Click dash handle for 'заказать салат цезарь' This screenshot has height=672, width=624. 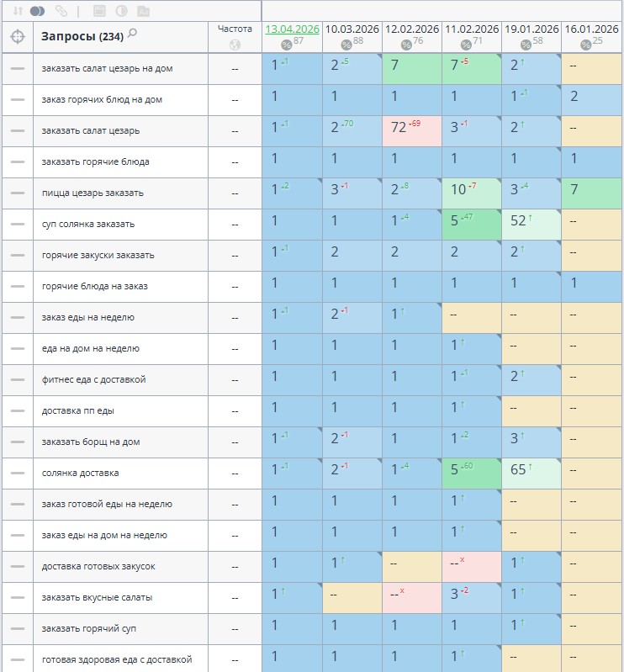click(18, 130)
